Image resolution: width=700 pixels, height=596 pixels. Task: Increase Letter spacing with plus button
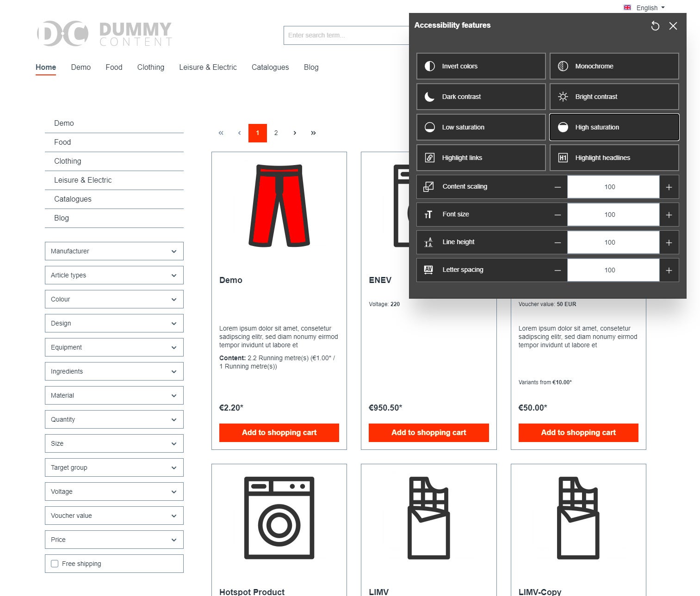tap(669, 270)
